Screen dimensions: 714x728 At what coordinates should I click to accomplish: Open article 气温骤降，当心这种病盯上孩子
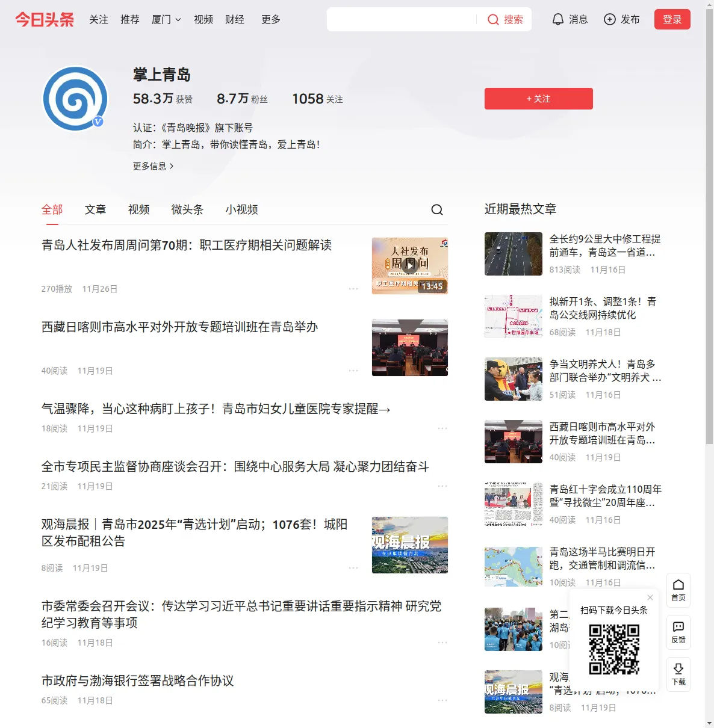(216, 409)
